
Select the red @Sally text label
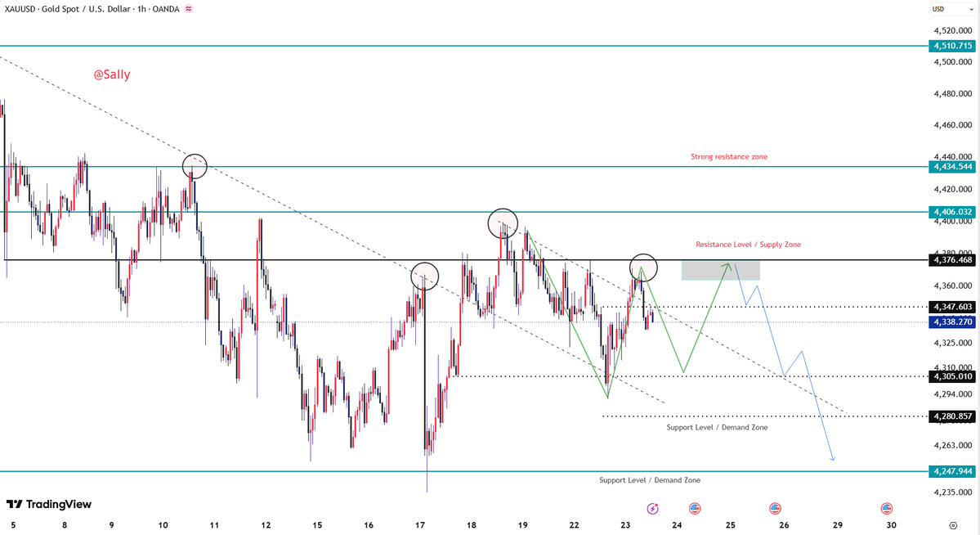(112, 74)
